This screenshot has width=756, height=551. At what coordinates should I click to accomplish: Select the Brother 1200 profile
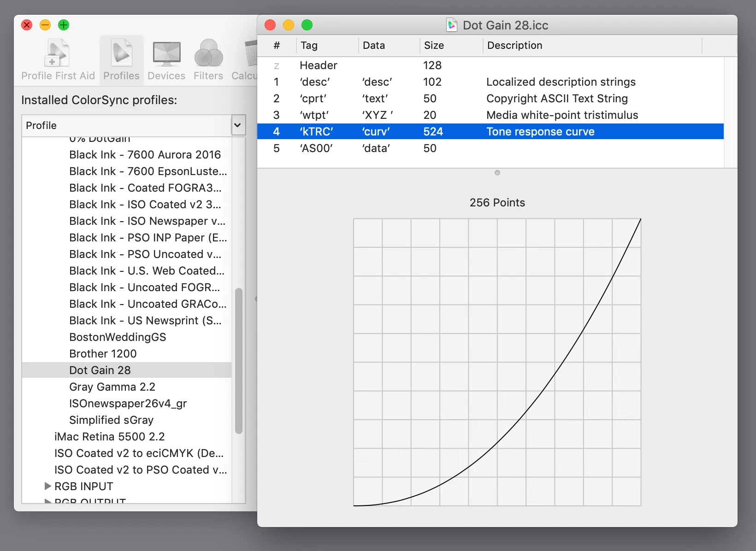[x=127, y=354]
